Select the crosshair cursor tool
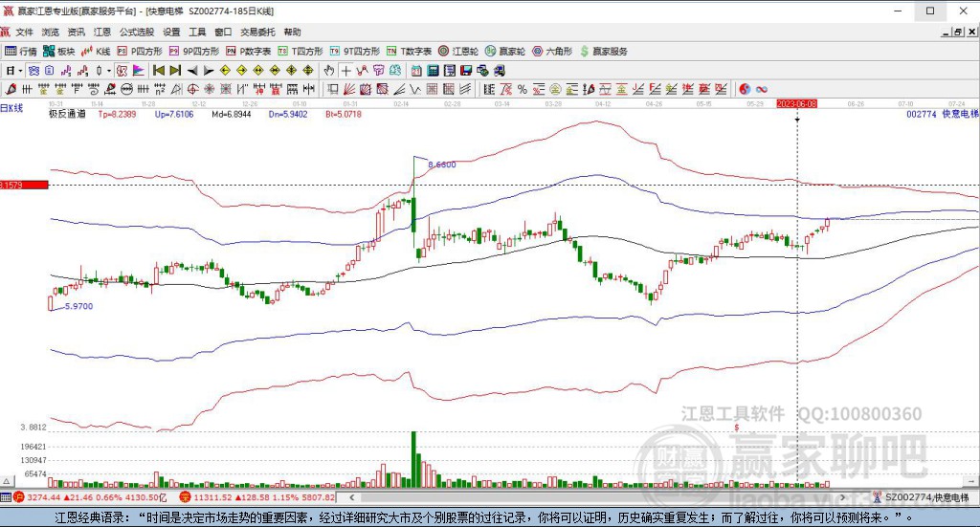Image resolution: width=980 pixels, height=527 pixels. point(345,71)
